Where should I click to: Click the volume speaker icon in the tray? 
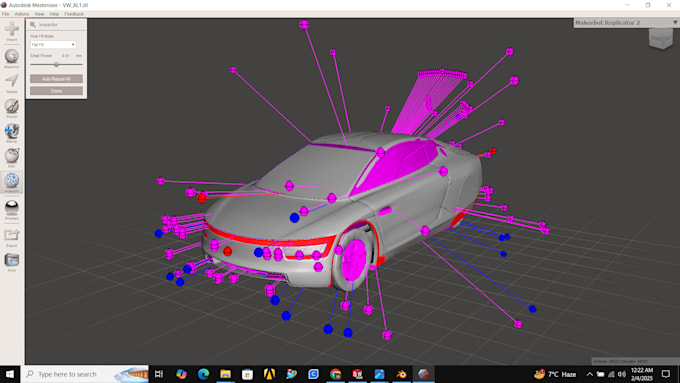[622, 374]
